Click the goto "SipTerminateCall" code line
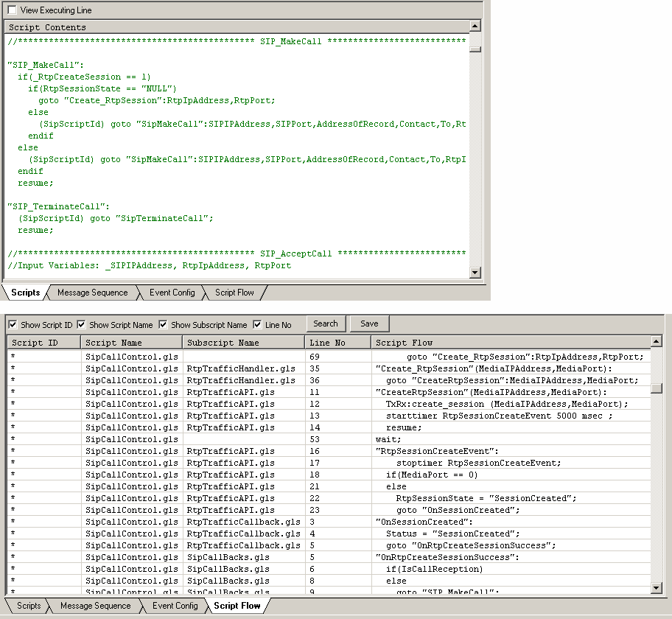The image size is (672, 619). point(116,218)
